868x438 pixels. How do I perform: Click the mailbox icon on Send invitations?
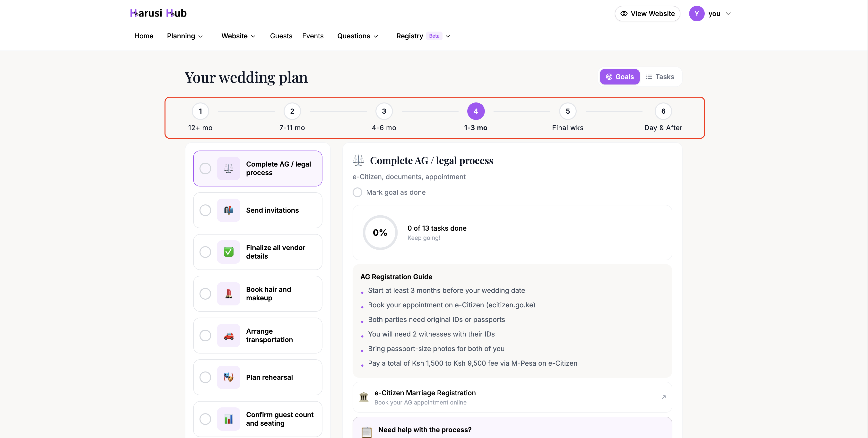coord(228,210)
